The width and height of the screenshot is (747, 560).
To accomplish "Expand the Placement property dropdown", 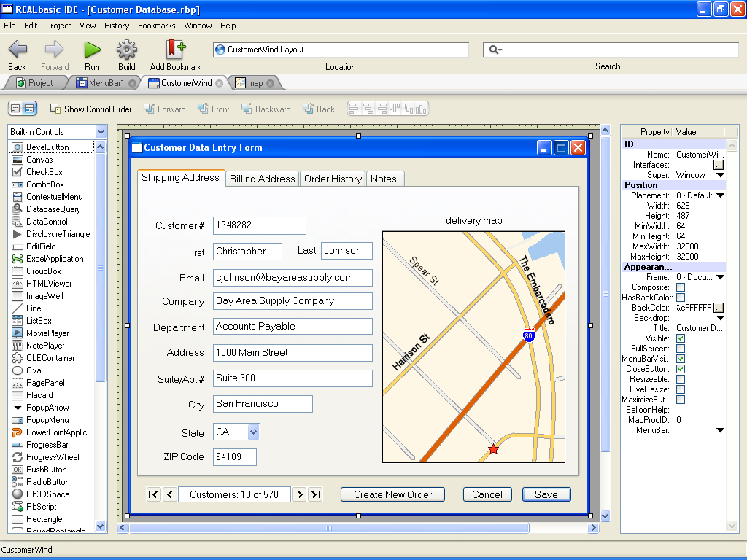I will coord(719,195).
